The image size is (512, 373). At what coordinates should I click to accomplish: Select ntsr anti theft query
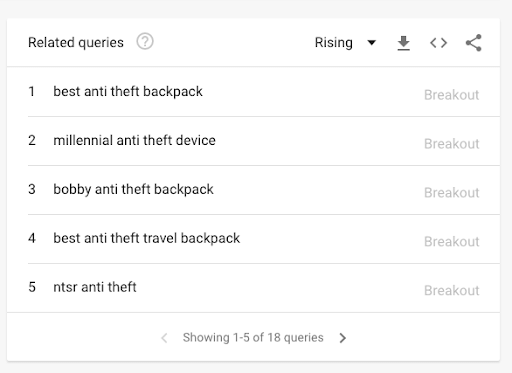(x=95, y=287)
